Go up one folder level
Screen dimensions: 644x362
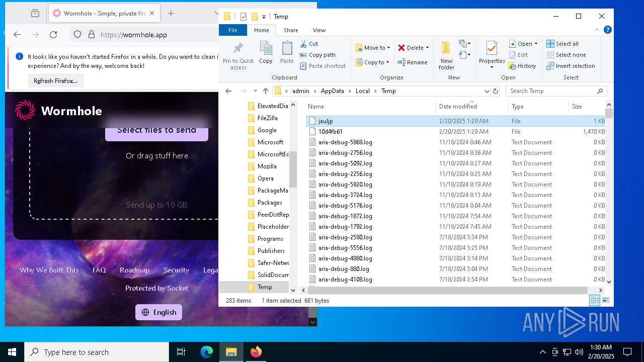266,91
